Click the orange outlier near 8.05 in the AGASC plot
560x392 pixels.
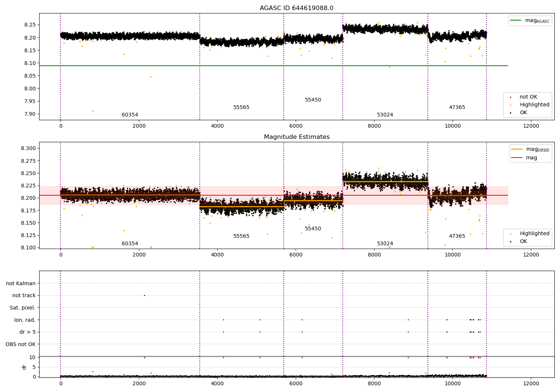[151, 77]
